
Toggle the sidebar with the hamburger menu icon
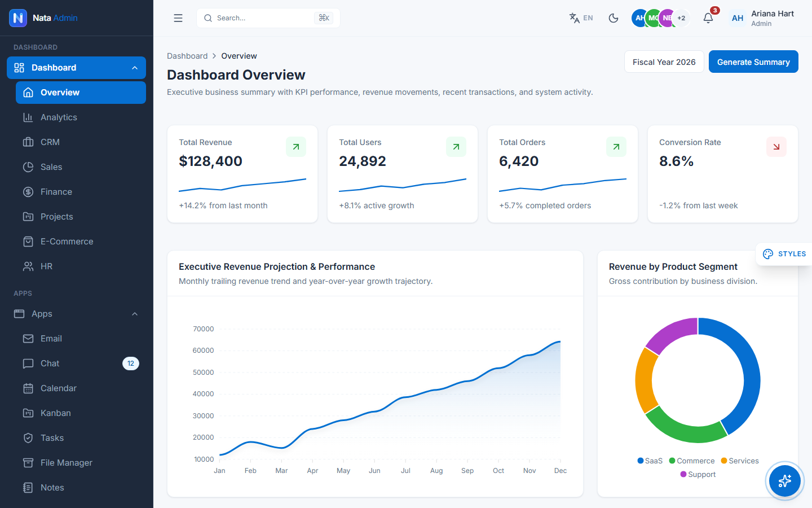click(x=178, y=18)
